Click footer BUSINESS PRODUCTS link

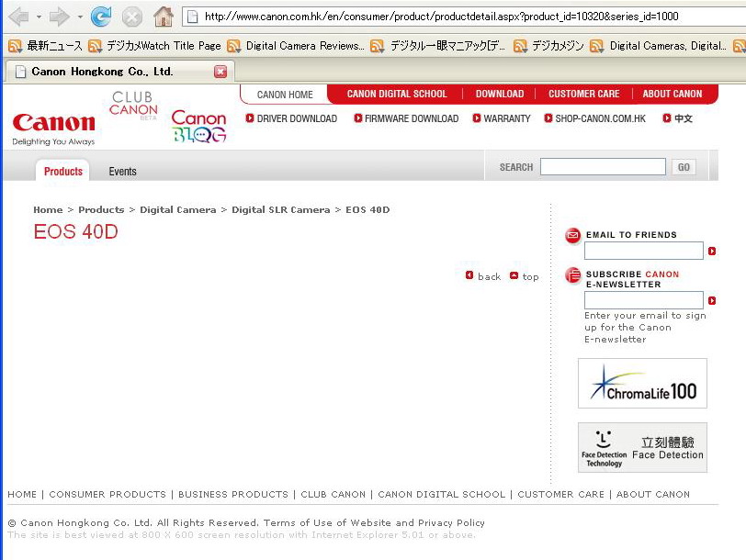[233, 495]
